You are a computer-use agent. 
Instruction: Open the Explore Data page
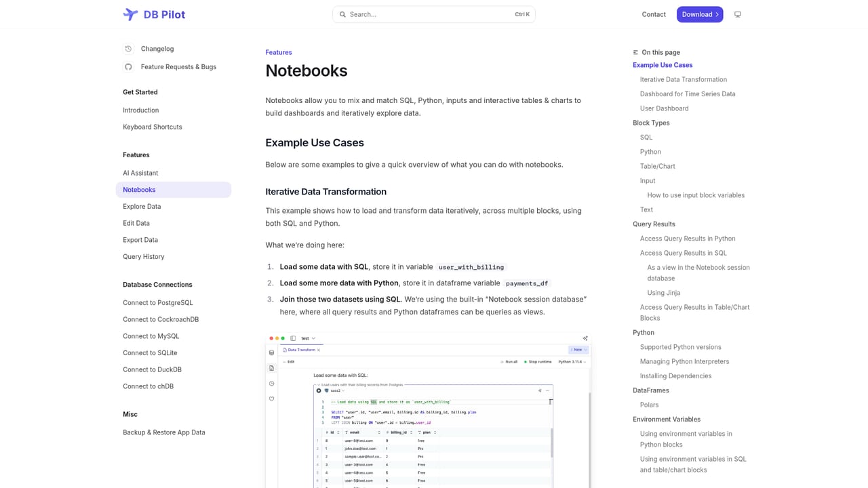[x=142, y=207]
